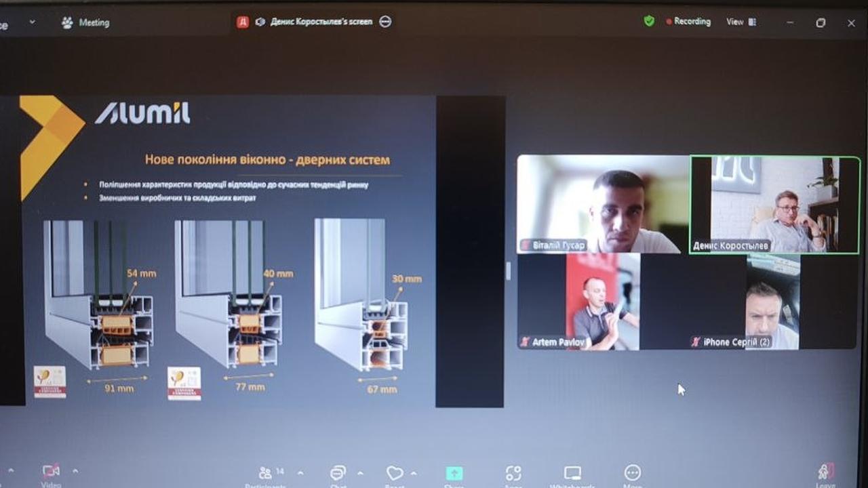Click the '77 mm' width label

[x=250, y=387]
